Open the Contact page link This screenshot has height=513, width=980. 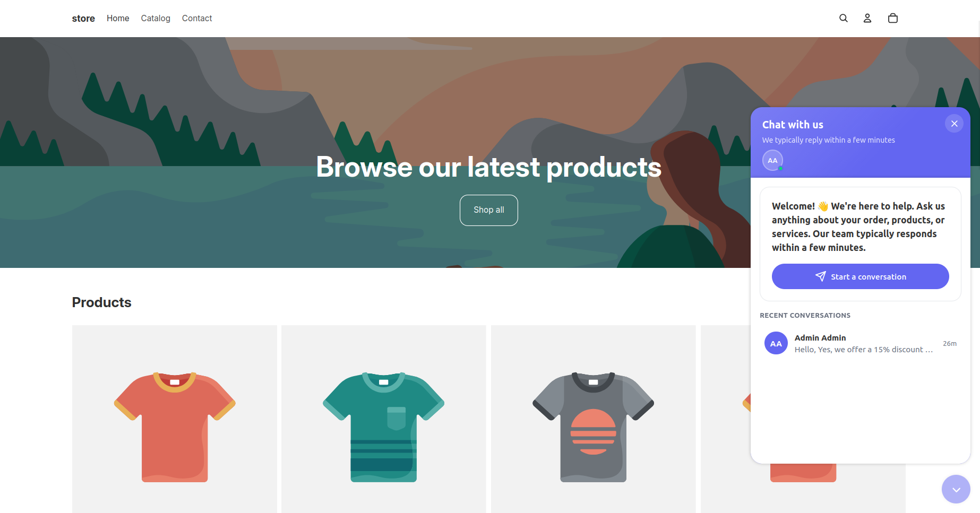click(x=197, y=18)
